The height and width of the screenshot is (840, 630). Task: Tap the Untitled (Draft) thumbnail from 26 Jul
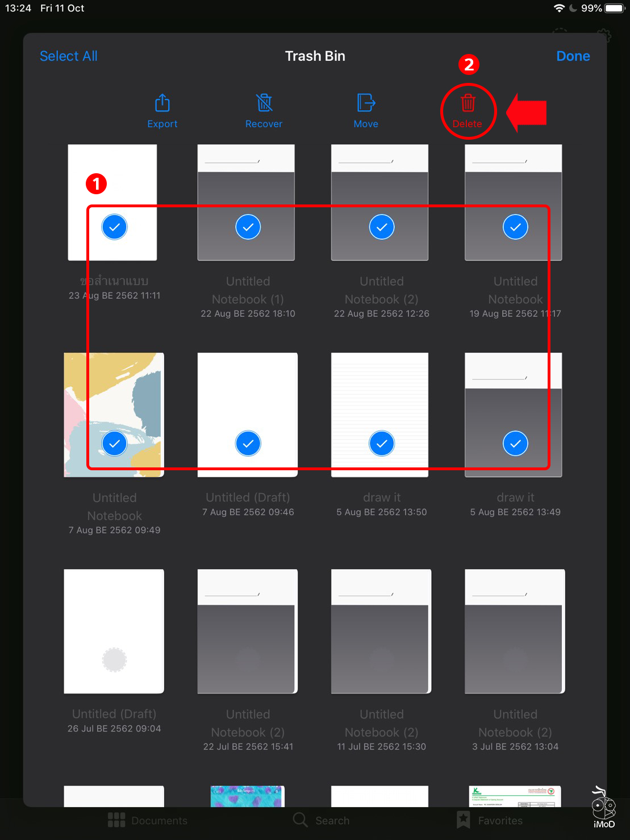click(114, 630)
